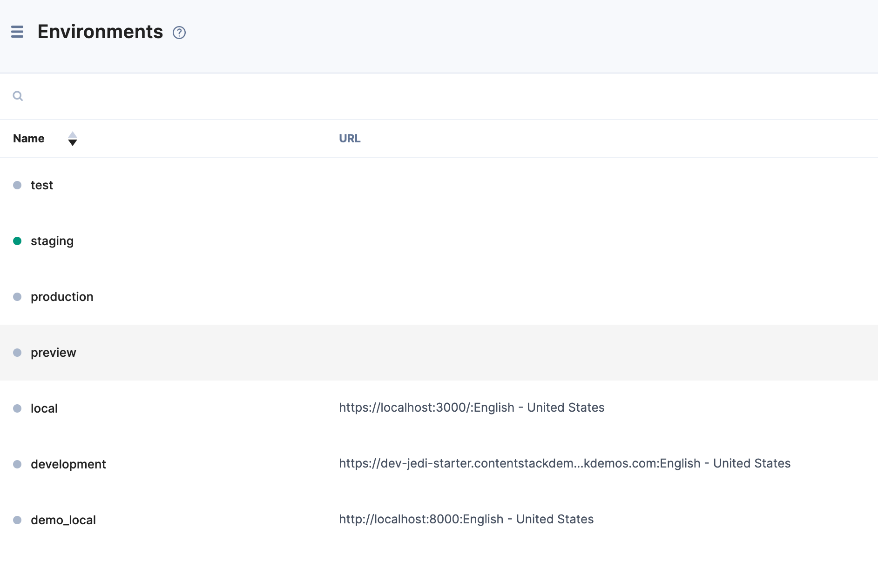Open the production environment row

62,297
